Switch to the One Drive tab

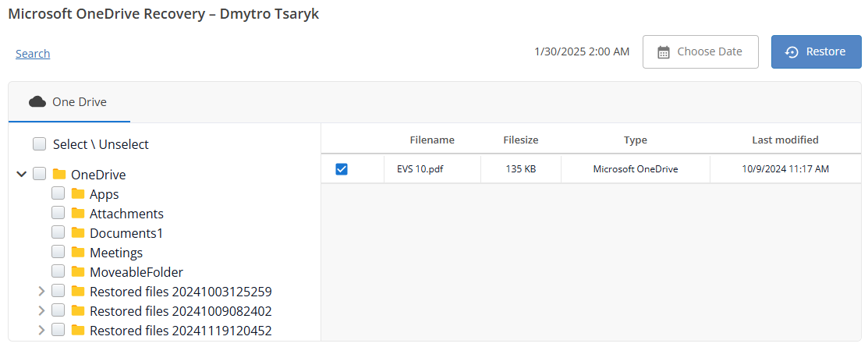pyautogui.click(x=69, y=102)
